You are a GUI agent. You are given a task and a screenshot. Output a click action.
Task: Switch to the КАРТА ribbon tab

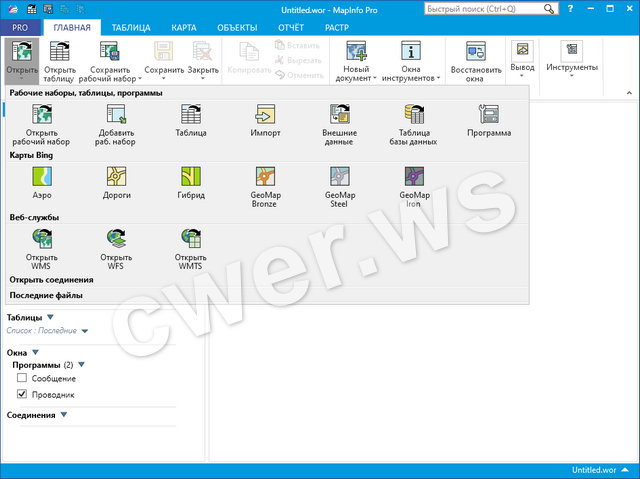pos(183,28)
